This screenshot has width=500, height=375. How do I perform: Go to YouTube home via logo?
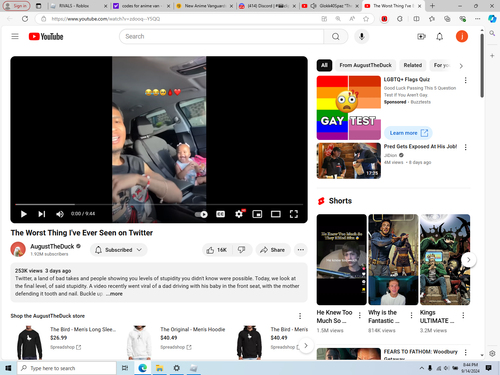coord(46,36)
